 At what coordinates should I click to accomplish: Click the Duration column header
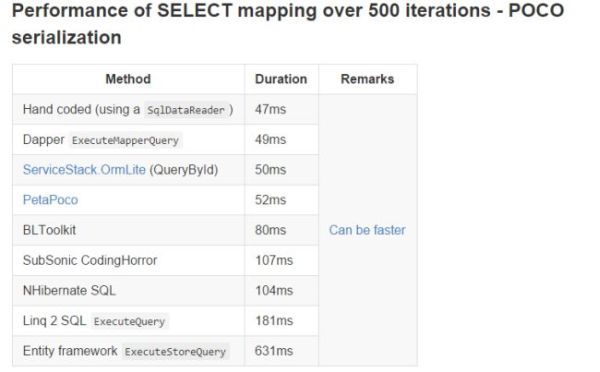[281, 79]
